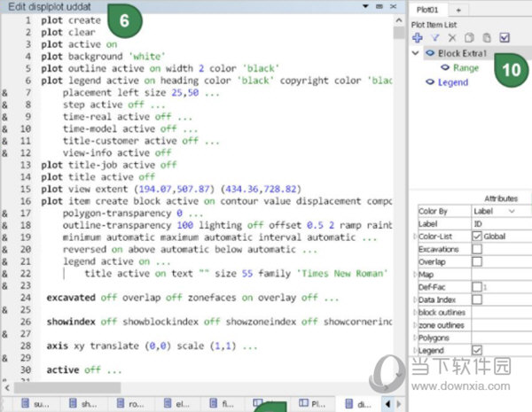Click the Label ID value field

tap(502, 224)
